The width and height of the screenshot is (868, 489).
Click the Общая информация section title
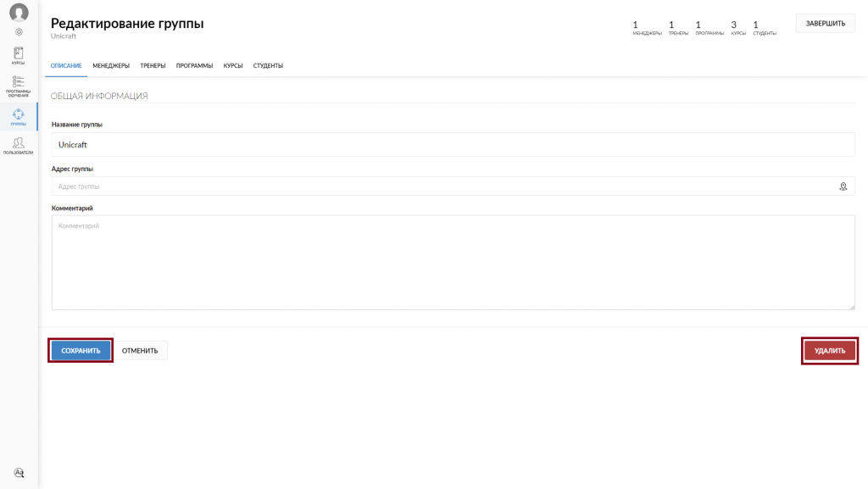(99, 96)
